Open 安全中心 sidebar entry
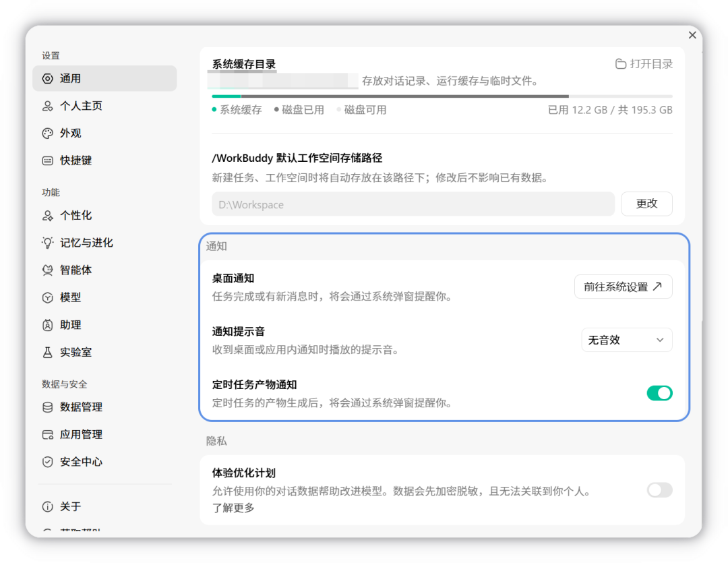This screenshot has width=728, height=563. click(x=104, y=462)
